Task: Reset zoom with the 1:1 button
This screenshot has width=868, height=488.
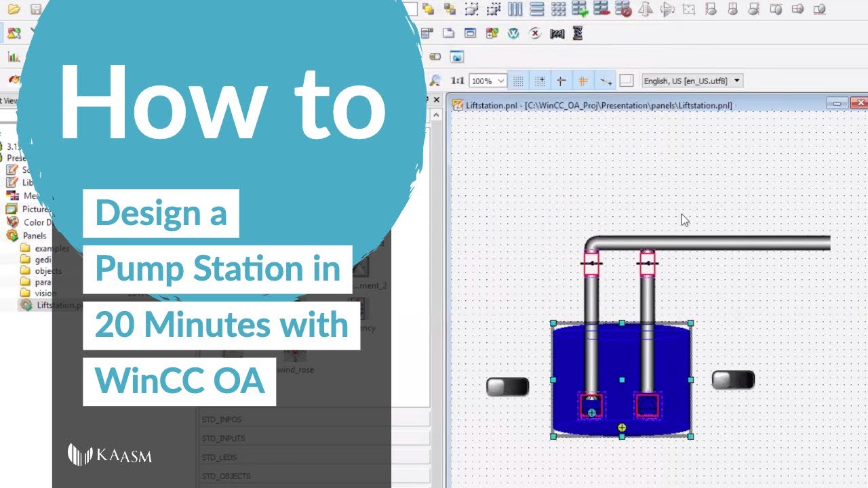Action: coord(458,81)
